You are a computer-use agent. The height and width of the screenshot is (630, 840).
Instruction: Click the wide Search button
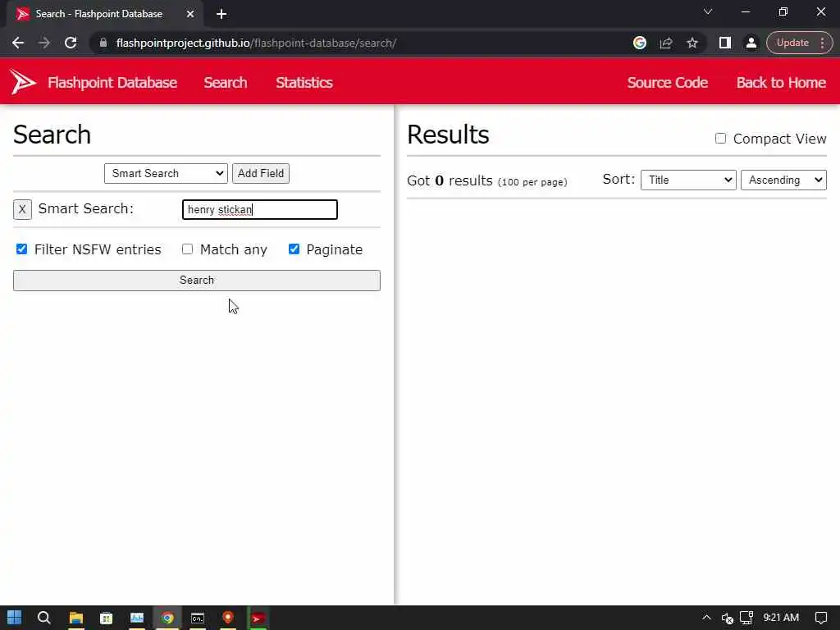pos(197,281)
